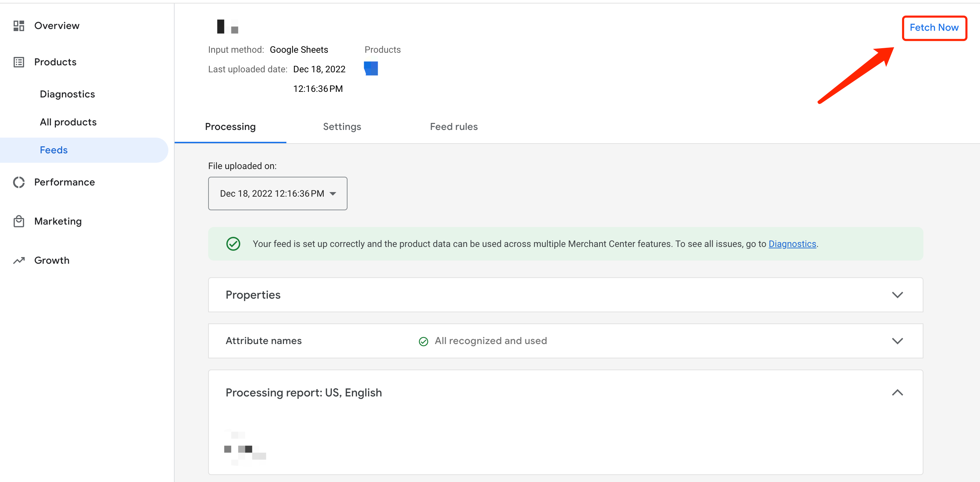This screenshot has width=980, height=482.
Task: Click the Performance circle icon
Action: [19, 182]
